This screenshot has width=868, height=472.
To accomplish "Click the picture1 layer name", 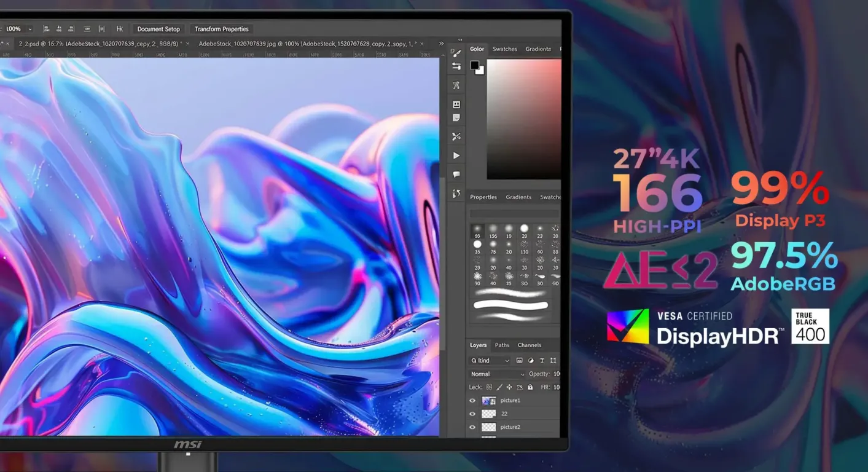I will tap(510, 401).
